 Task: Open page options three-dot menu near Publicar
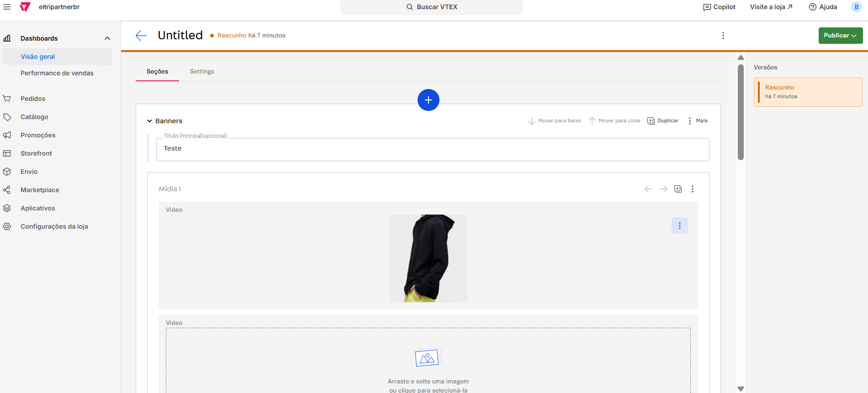(723, 36)
